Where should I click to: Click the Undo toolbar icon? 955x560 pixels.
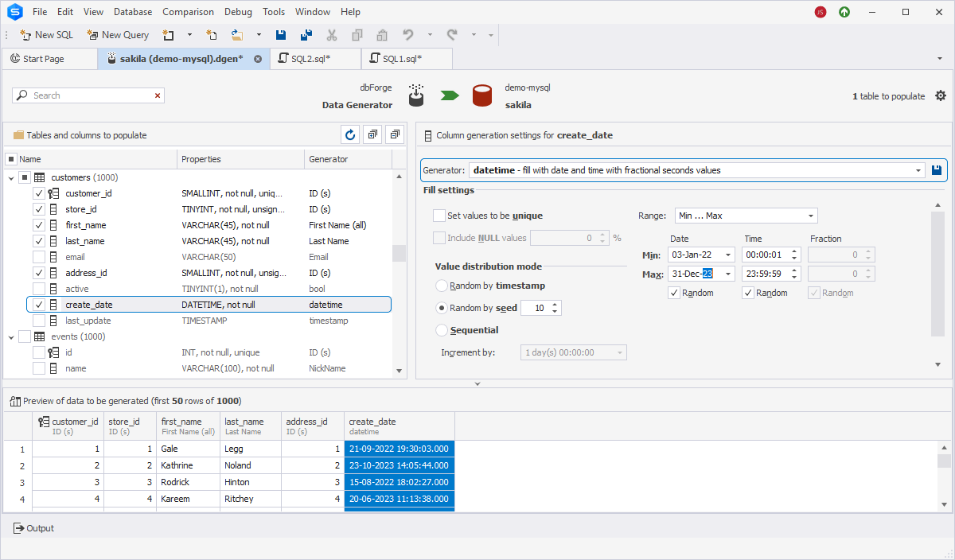click(x=407, y=34)
